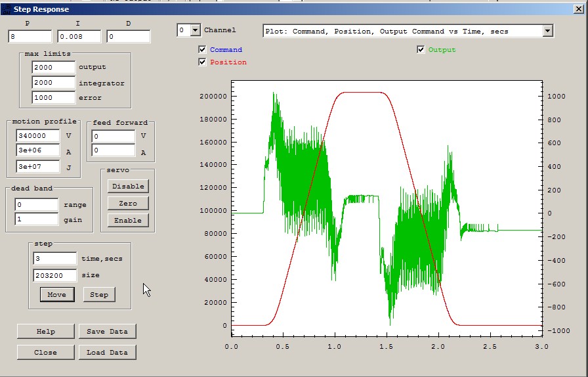The width and height of the screenshot is (588, 377).
Task: Select the step size input field
Action: pyautogui.click(x=54, y=276)
